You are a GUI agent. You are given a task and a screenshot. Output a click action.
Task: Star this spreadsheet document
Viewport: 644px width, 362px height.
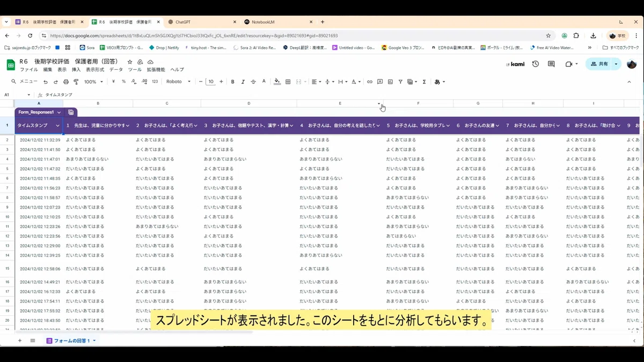pos(130,62)
